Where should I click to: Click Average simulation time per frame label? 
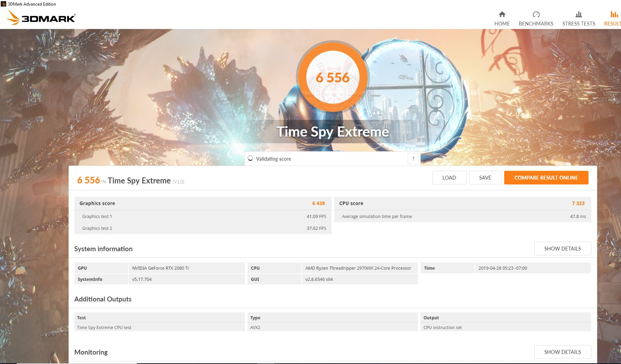[377, 216]
